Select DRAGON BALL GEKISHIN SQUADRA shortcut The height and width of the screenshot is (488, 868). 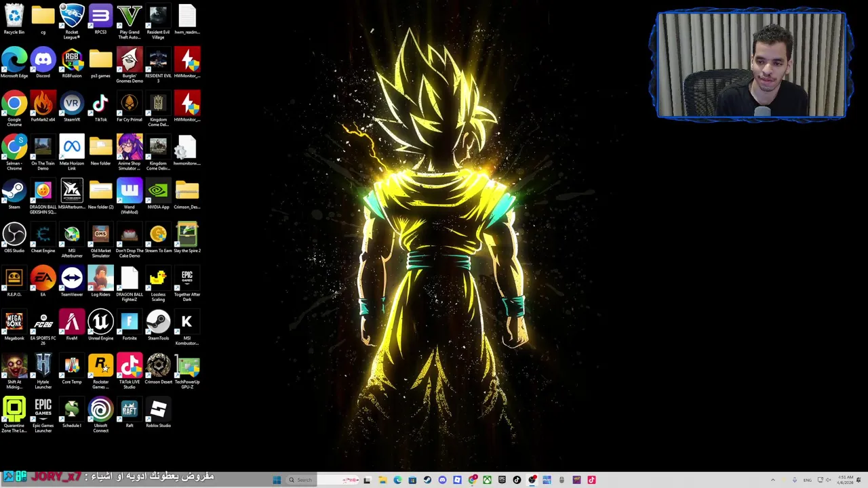[x=43, y=197]
